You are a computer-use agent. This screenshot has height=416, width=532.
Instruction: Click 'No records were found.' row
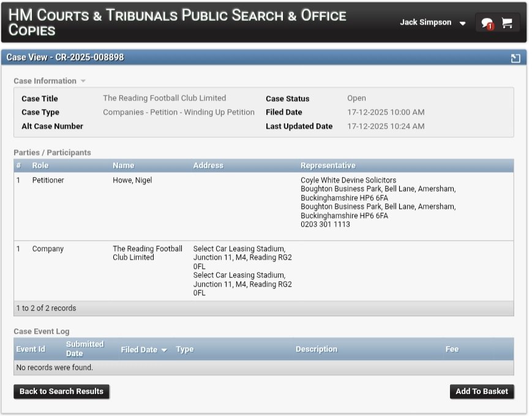(264, 368)
